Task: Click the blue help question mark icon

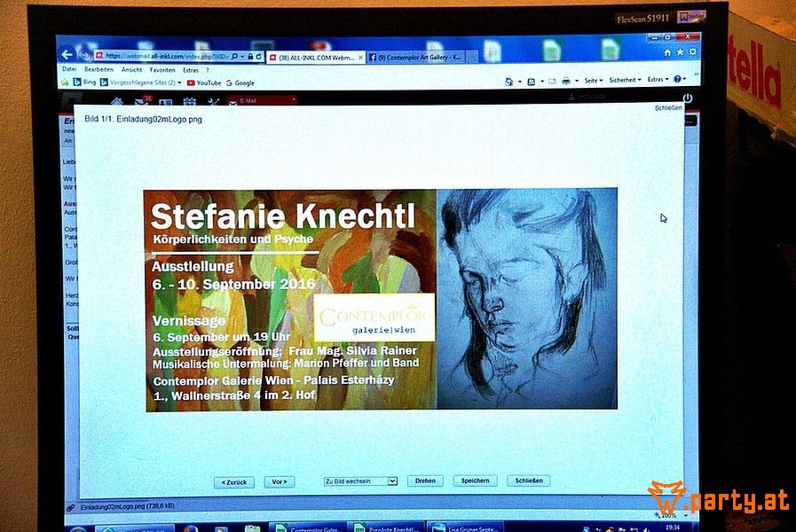Action: pos(677,79)
